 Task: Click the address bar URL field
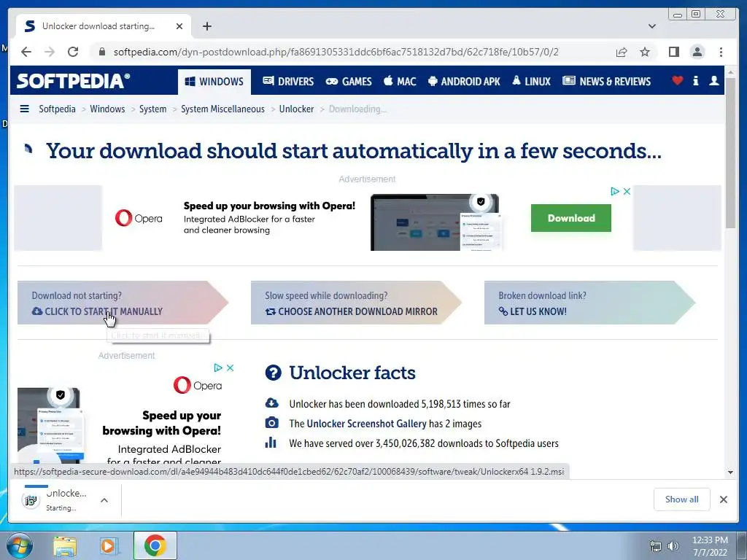click(x=336, y=52)
